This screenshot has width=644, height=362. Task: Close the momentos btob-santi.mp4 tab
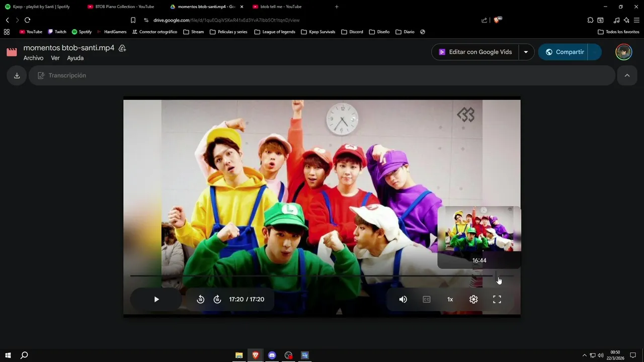coord(242,7)
